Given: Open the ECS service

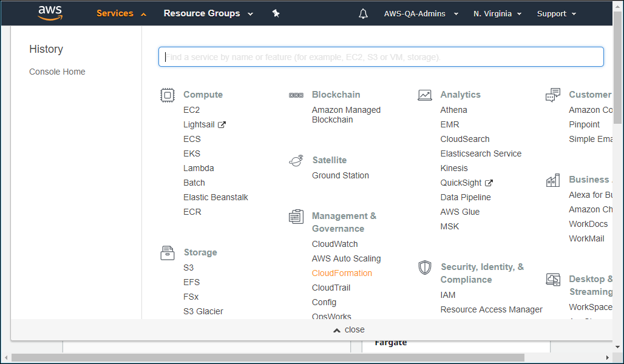Looking at the screenshot, I should [x=192, y=139].
